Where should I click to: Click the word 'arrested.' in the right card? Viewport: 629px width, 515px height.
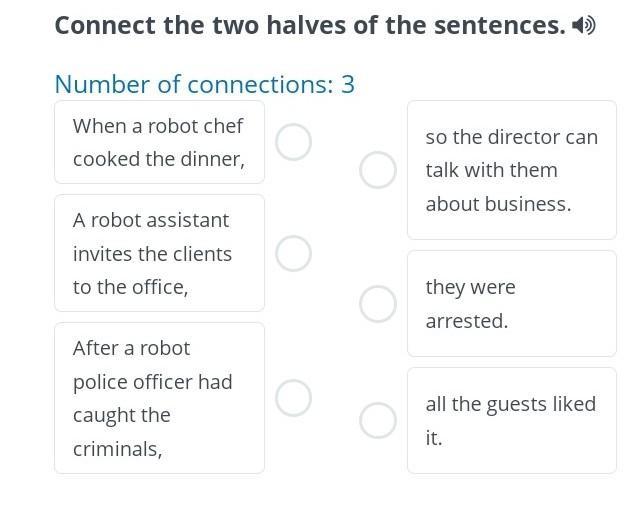pos(467,321)
